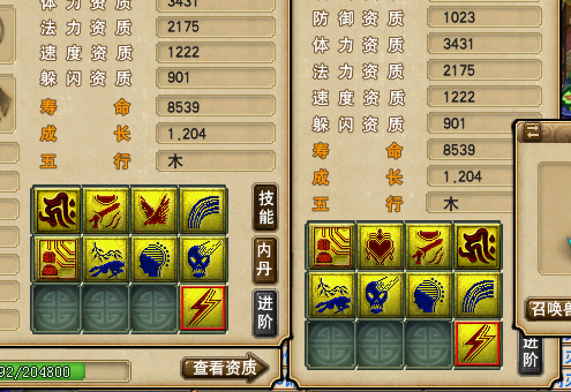The width and height of the screenshot is (571, 392).
Task: Click the lightning bolt skill in left panel
Action: 203,308
